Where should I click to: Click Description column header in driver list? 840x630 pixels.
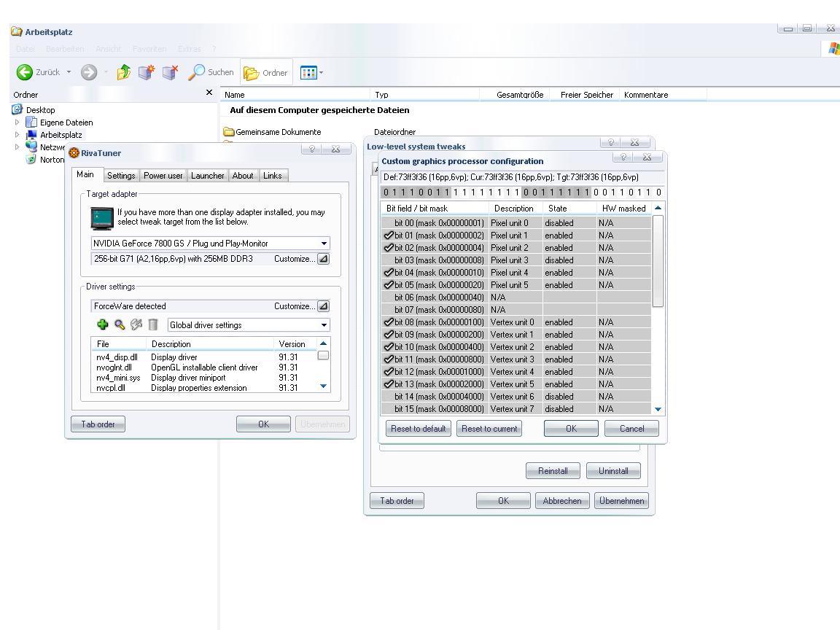(x=209, y=344)
